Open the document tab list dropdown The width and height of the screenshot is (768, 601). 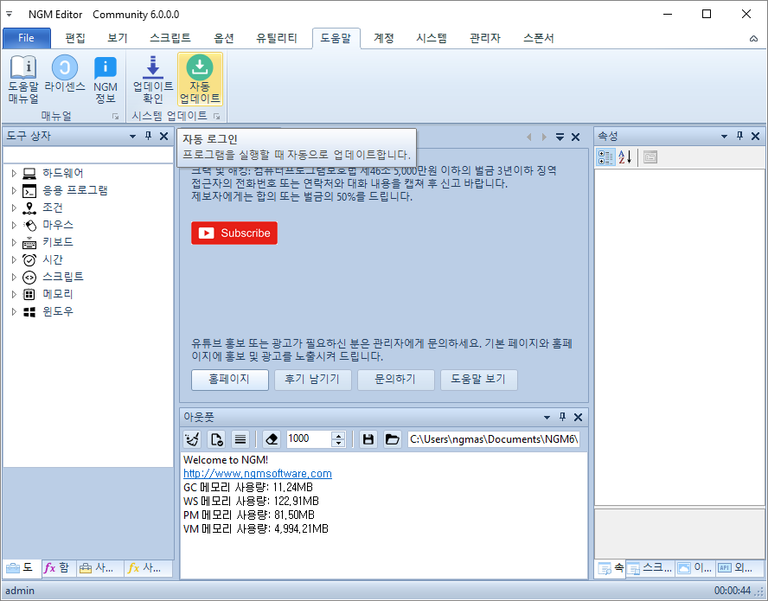[x=560, y=137]
